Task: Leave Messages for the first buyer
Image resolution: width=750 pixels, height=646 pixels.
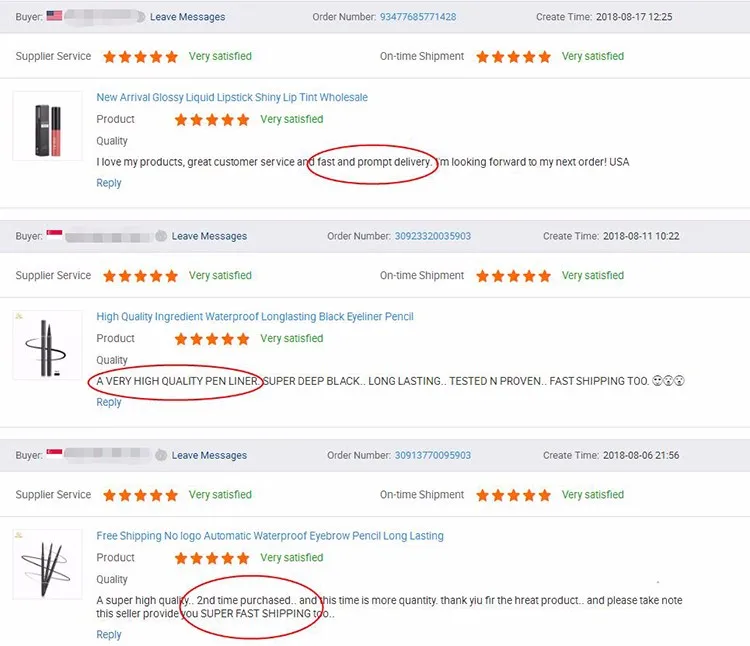Action: tap(188, 17)
